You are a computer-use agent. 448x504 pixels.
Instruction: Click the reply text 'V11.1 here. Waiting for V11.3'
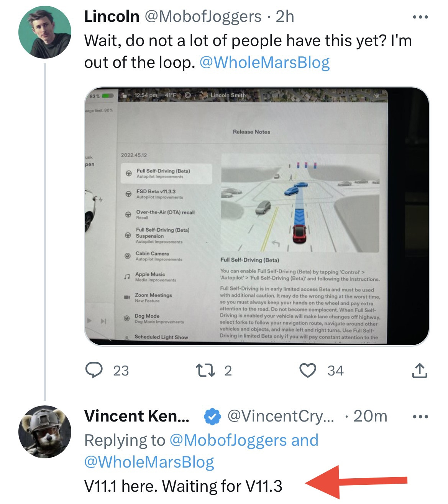point(183,486)
